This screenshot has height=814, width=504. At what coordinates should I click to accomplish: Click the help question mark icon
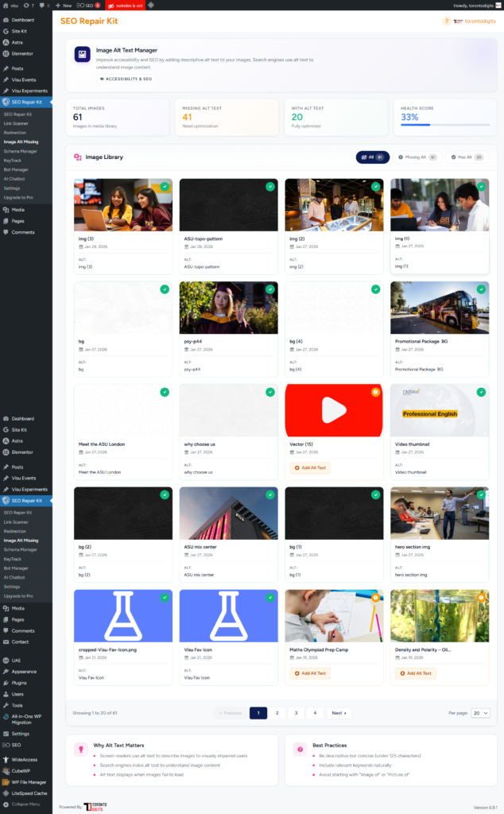446,21
